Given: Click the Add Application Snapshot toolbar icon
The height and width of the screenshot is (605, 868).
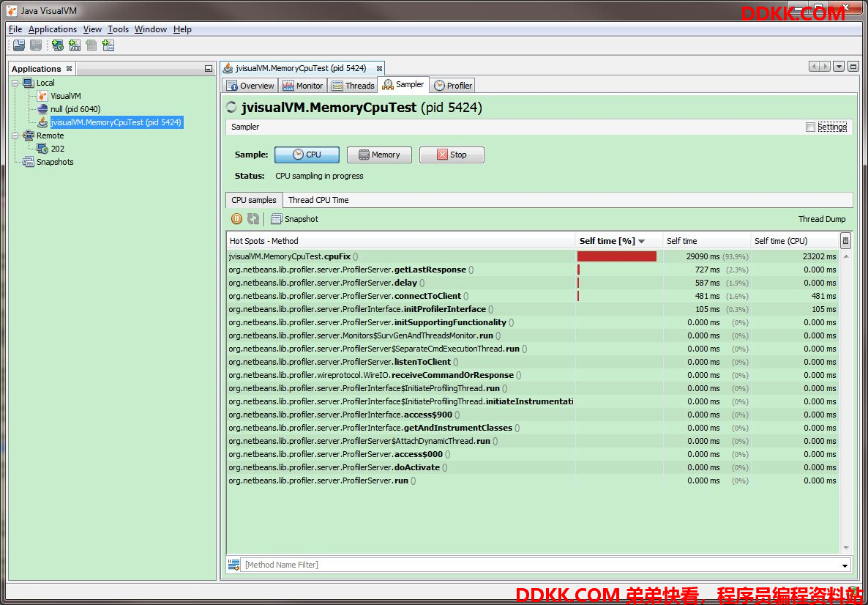Looking at the screenshot, I should pos(108,45).
